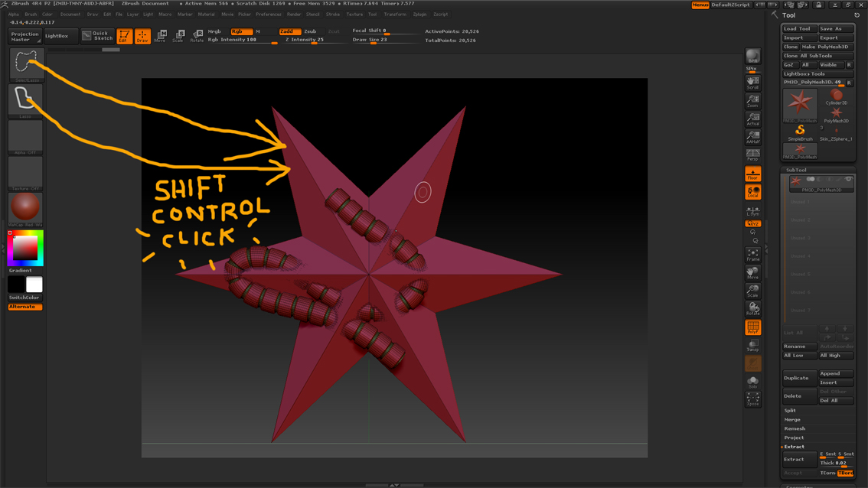Click the Rotate navigation icon in right shelf
The image size is (868, 488).
pyautogui.click(x=753, y=309)
